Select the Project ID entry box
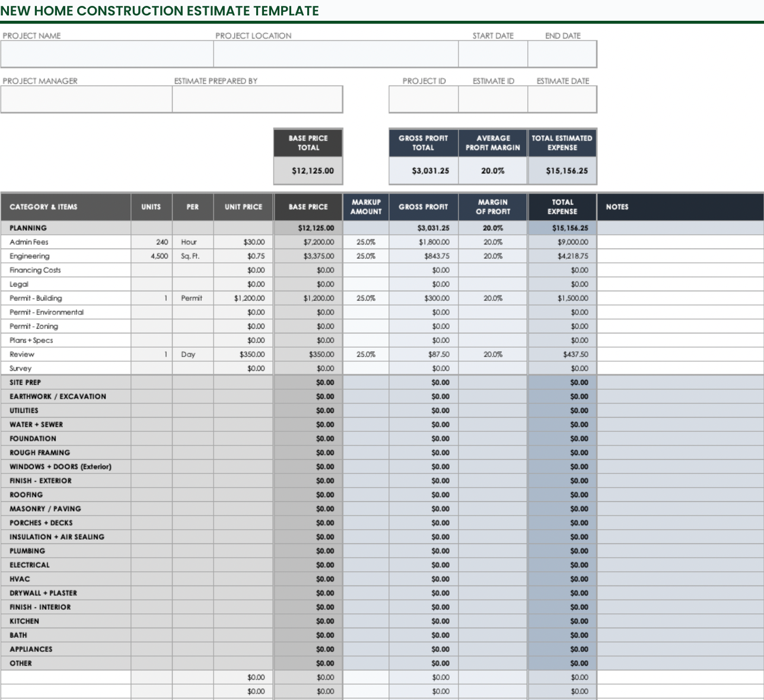This screenshot has width=764, height=700. (425, 100)
